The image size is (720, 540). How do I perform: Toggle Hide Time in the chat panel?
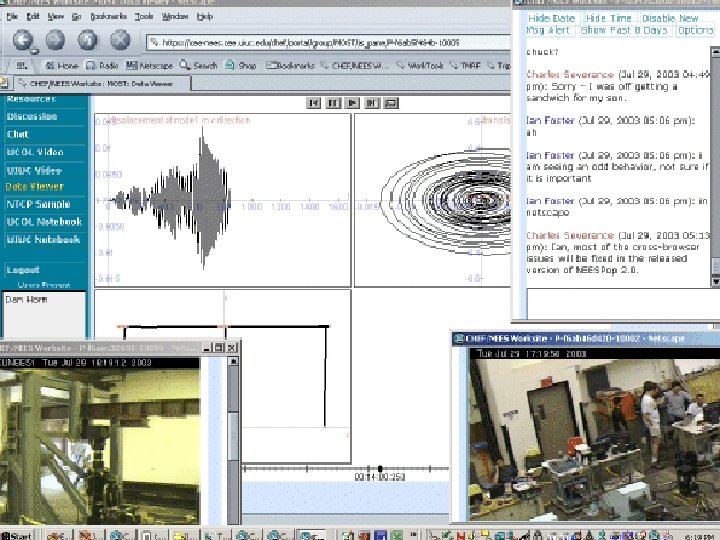pyautogui.click(x=609, y=18)
